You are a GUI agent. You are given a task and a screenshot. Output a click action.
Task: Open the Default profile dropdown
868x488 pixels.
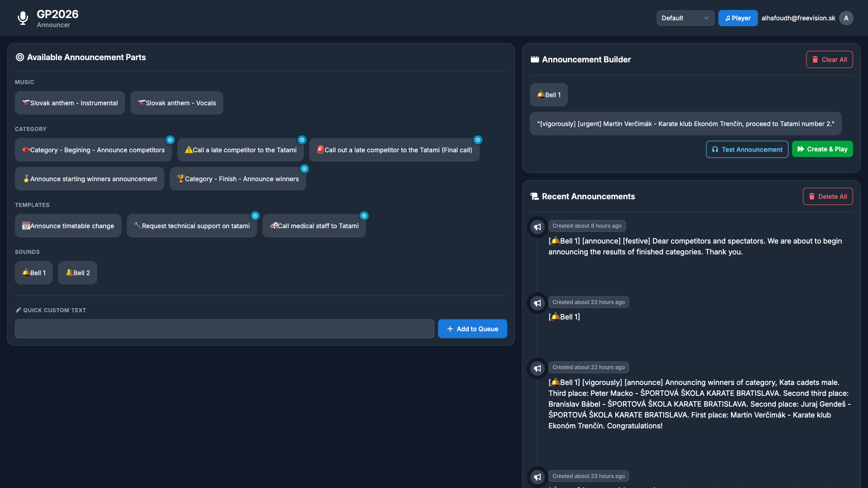pos(685,18)
